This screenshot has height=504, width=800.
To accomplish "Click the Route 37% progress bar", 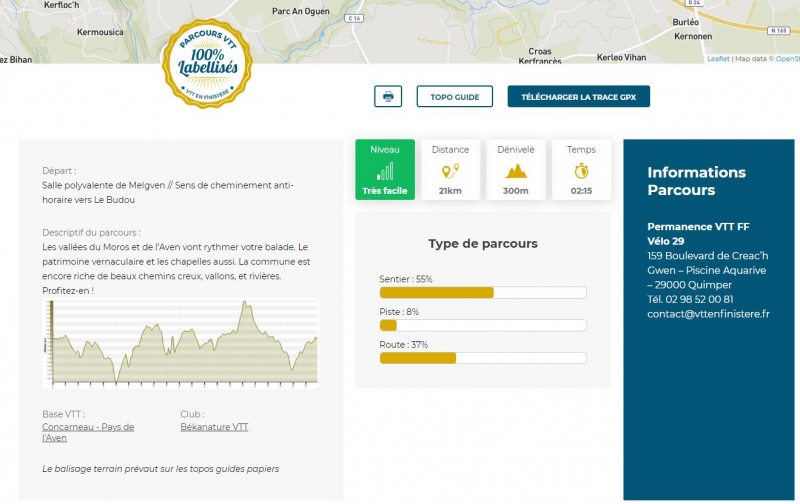I will pyautogui.click(x=483, y=358).
